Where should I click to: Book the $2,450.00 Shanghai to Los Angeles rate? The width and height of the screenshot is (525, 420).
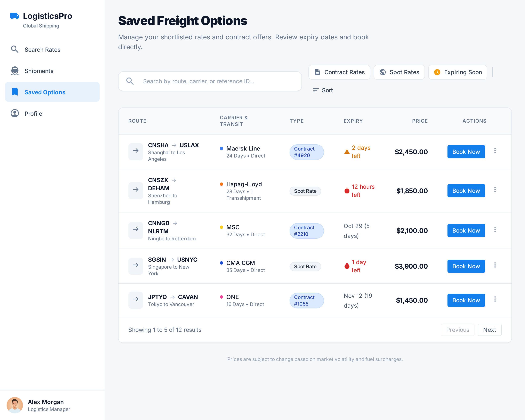(466, 152)
